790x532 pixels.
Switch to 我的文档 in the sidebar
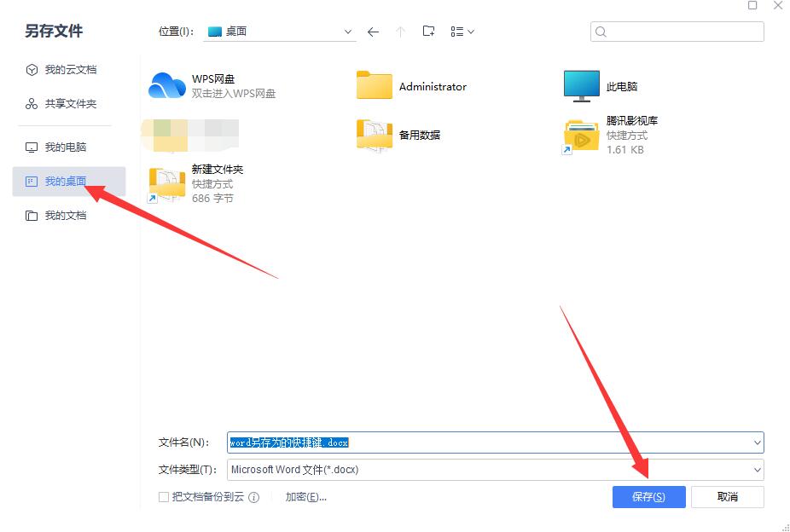coord(64,215)
